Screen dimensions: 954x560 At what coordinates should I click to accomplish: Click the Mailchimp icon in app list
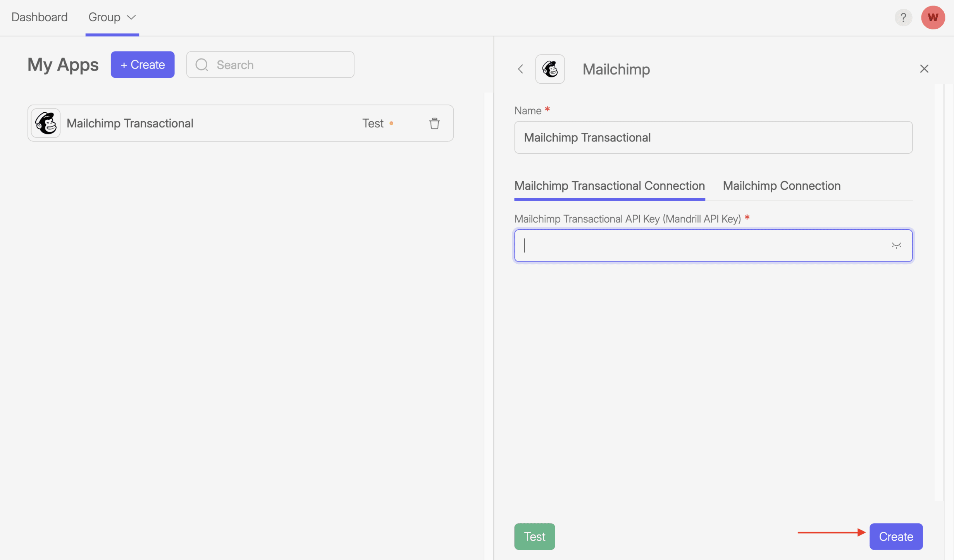[x=46, y=123]
